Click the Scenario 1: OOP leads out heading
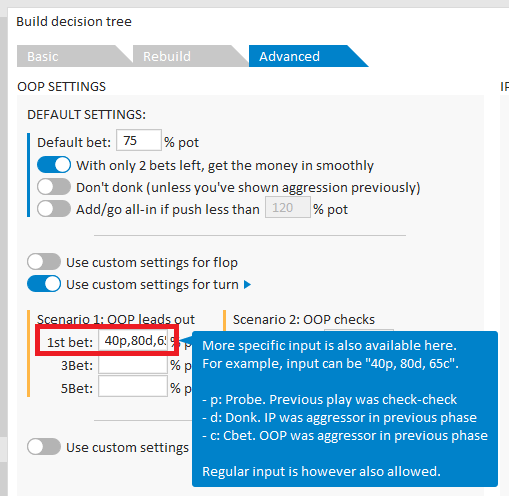The height and width of the screenshot is (496, 509). (116, 319)
